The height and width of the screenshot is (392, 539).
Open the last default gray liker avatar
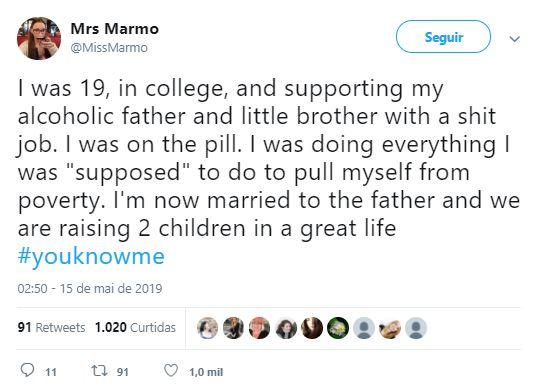[416, 328]
